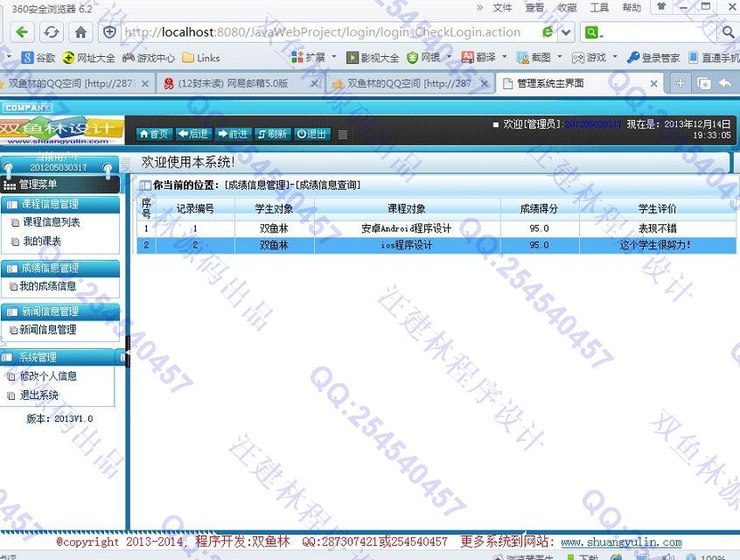Collapse the 成绩信息管理 section
740x560 pixels.
[x=60, y=269]
